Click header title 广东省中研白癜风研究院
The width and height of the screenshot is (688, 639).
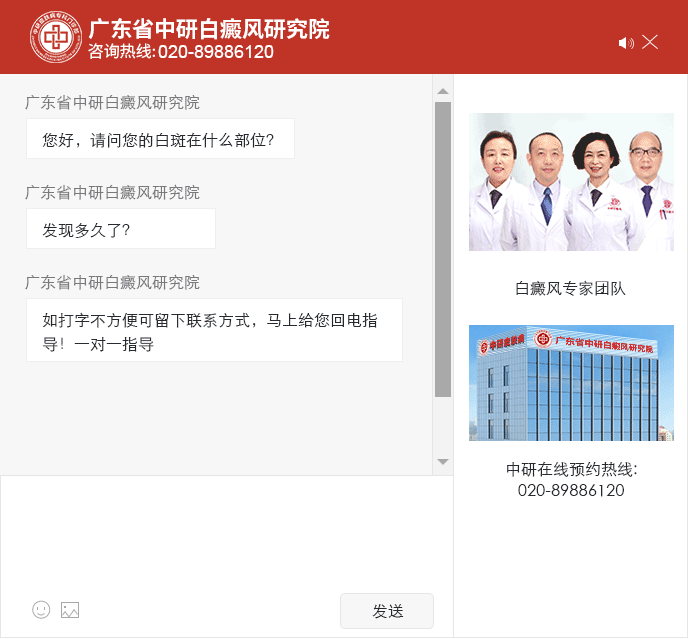click(209, 29)
